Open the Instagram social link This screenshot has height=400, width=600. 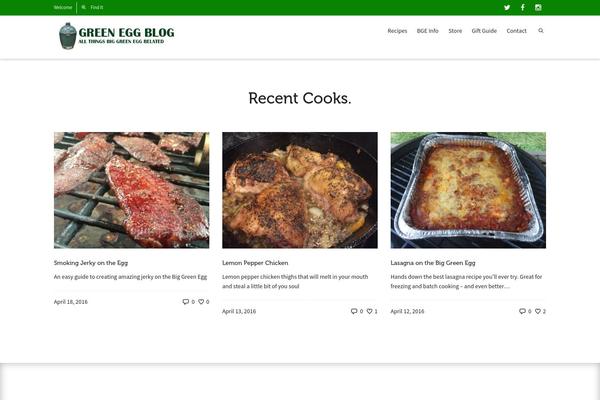[x=538, y=7]
